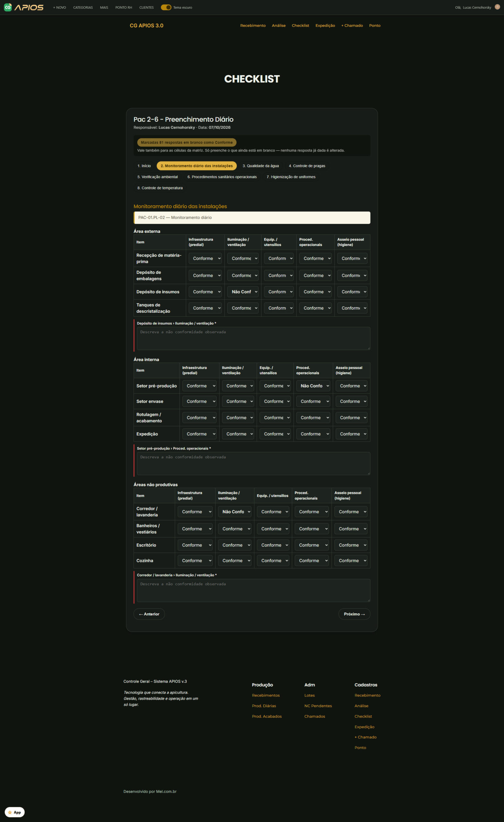Viewport: 504px width, 822px height.
Task: Open Setor pré-produção Proced. operacionais dropdown
Action: click(313, 386)
